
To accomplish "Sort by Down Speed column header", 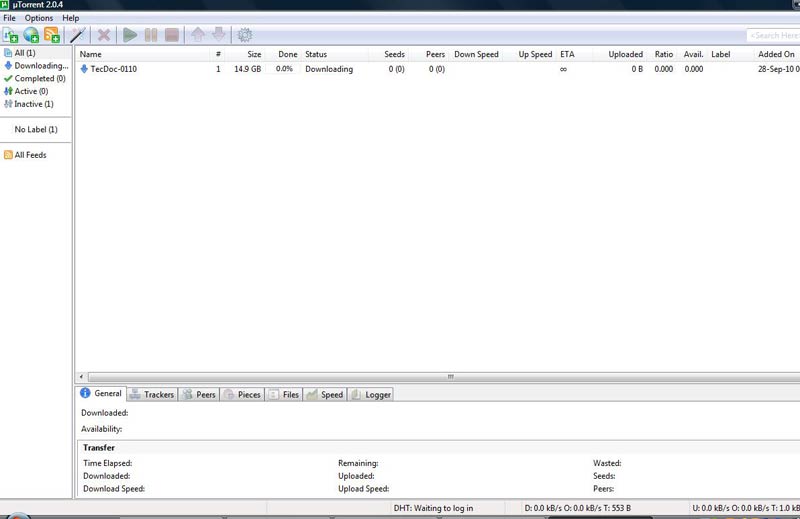I will (476, 54).
